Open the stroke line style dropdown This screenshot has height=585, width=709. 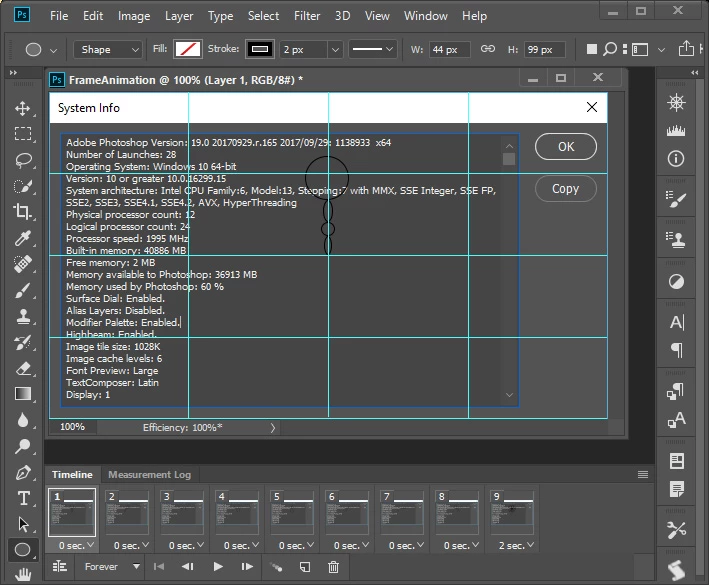pos(373,49)
